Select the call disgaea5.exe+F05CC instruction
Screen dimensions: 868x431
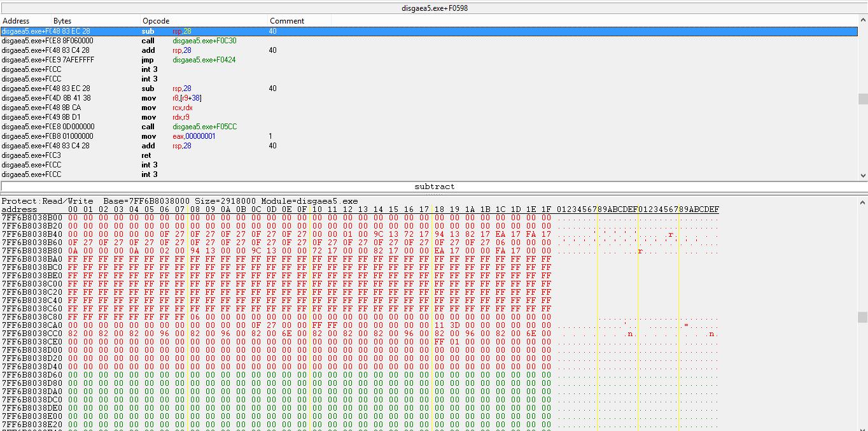coord(429,127)
